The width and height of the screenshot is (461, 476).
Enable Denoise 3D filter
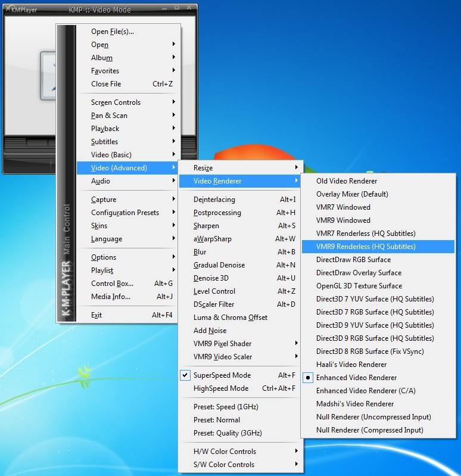(239, 278)
